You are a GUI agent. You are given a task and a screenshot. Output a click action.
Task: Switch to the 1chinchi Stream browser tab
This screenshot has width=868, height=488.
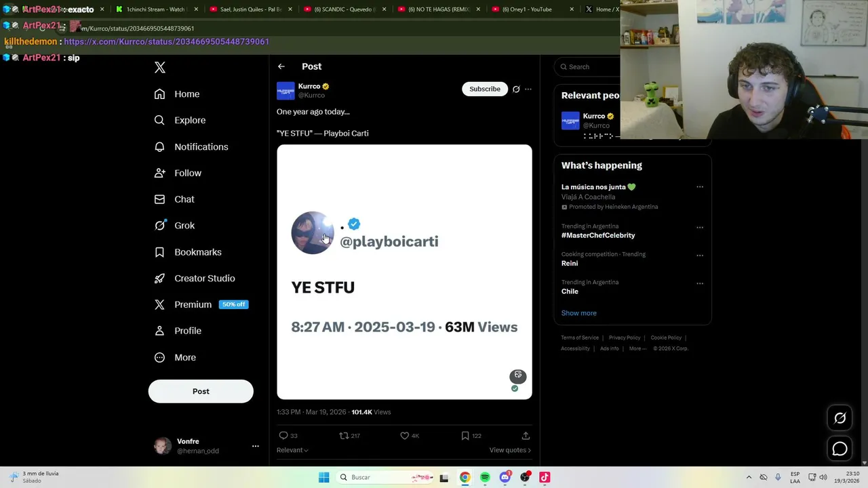(x=155, y=9)
